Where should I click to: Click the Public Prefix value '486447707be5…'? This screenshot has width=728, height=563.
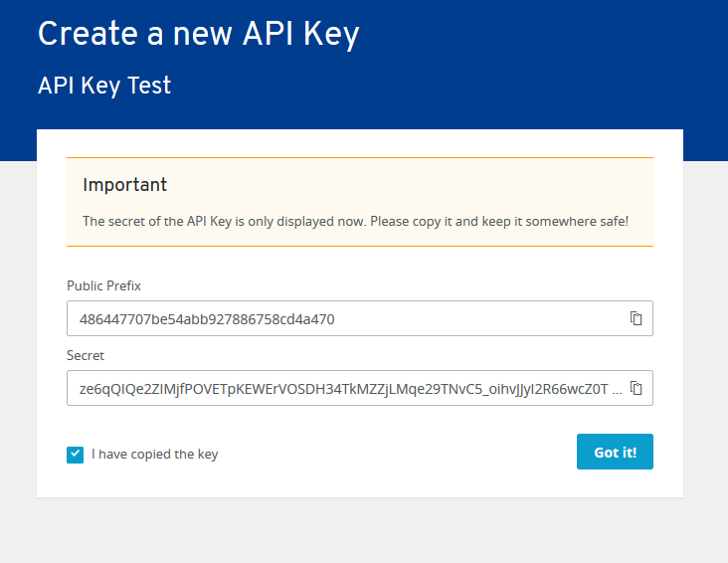(207, 319)
